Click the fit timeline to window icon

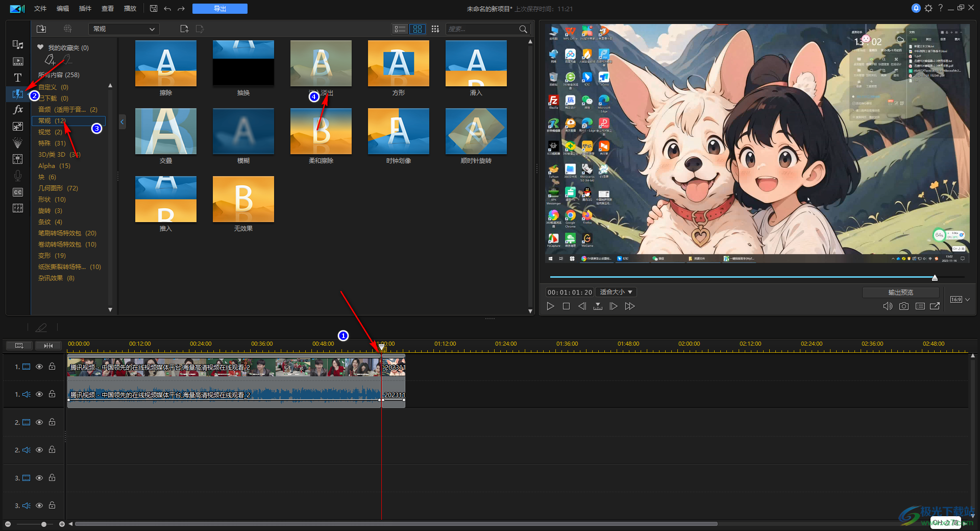click(x=48, y=346)
